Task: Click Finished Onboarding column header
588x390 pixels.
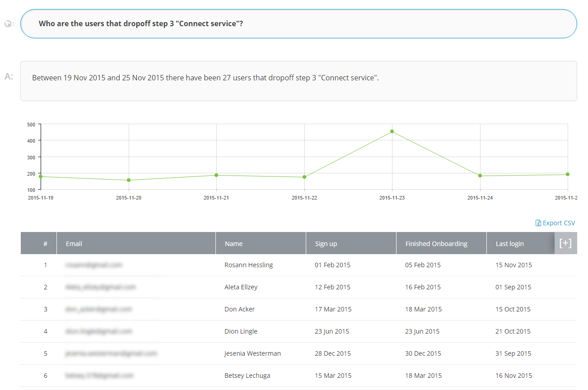Action: (436, 244)
